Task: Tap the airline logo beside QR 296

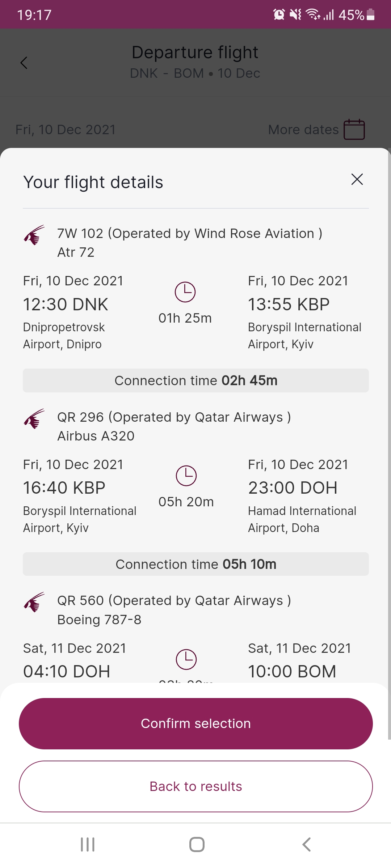Action: (34, 419)
